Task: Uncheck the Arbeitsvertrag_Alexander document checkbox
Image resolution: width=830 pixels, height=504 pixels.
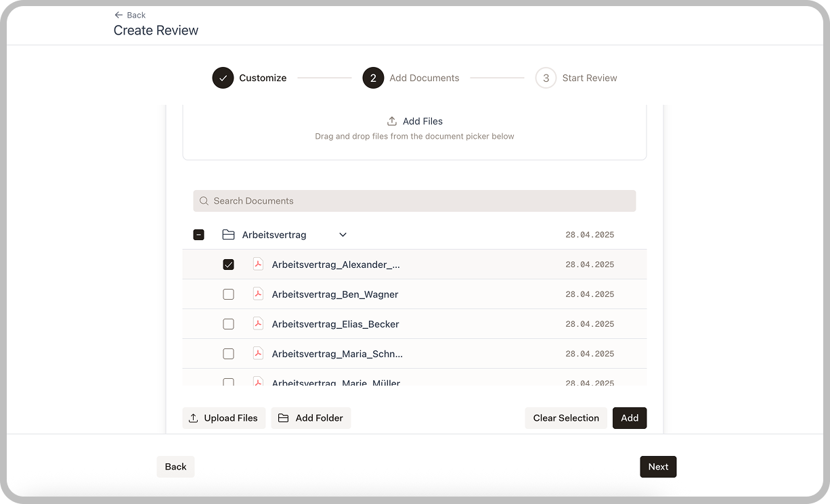Action: coord(228,264)
